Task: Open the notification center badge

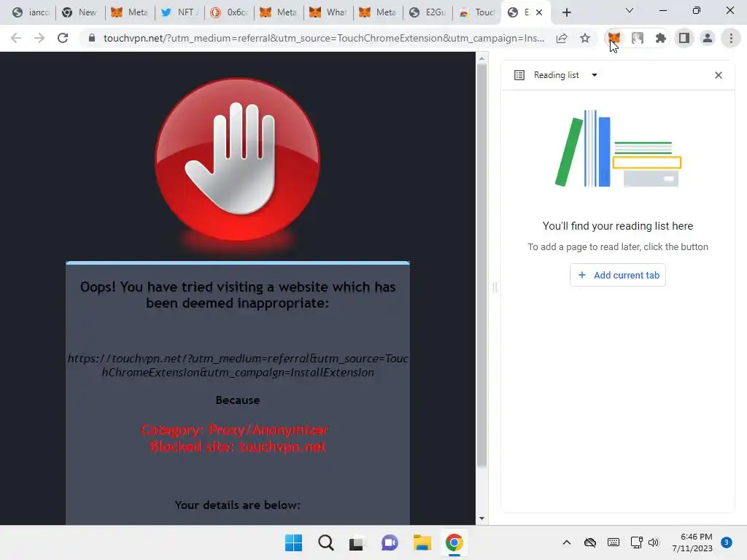Action: (x=727, y=542)
